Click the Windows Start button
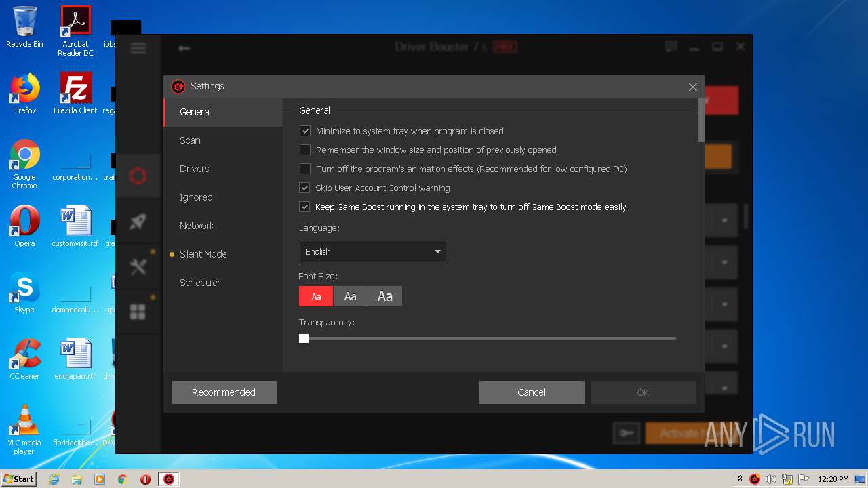 [19, 479]
